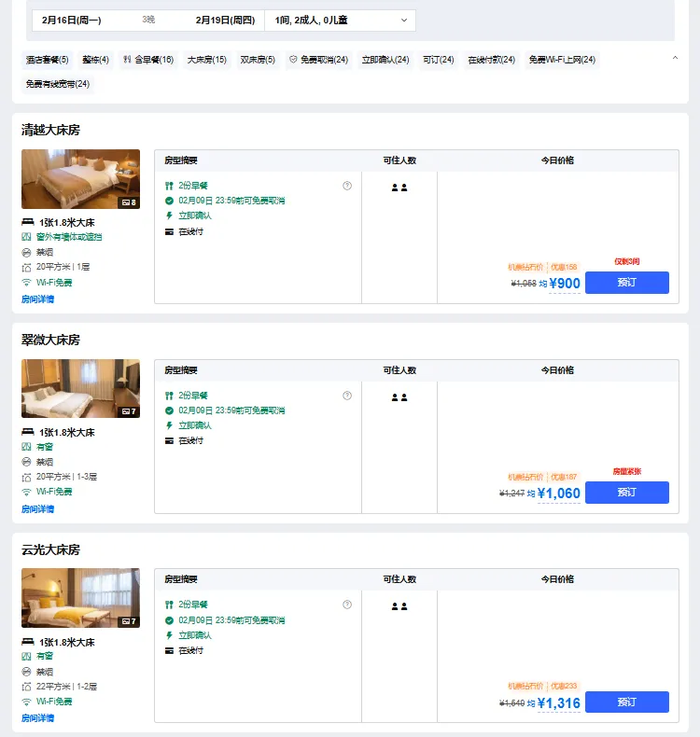Image resolution: width=700 pixels, height=737 pixels.
Task: Book 云光大床房 with 预订 button
Action: (x=627, y=702)
